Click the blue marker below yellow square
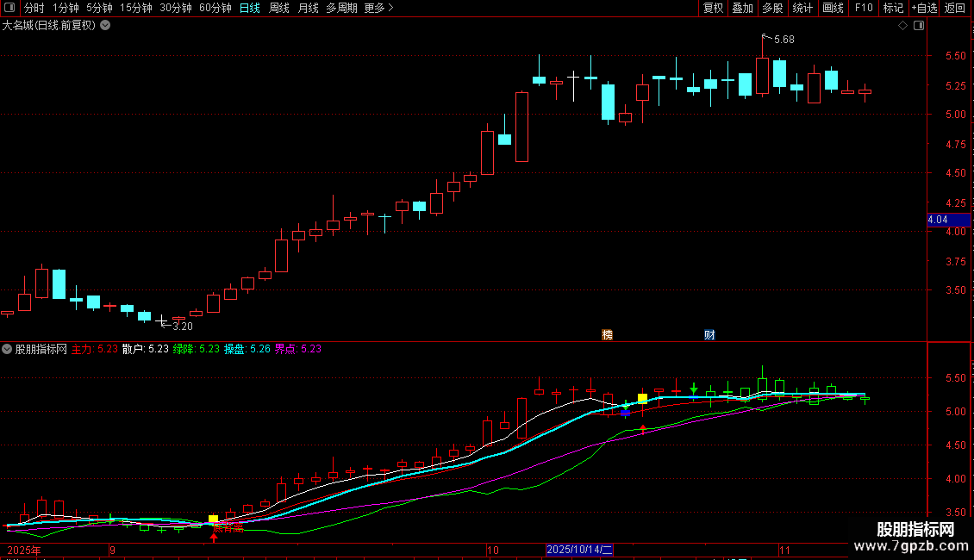The image size is (974, 560). click(626, 412)
